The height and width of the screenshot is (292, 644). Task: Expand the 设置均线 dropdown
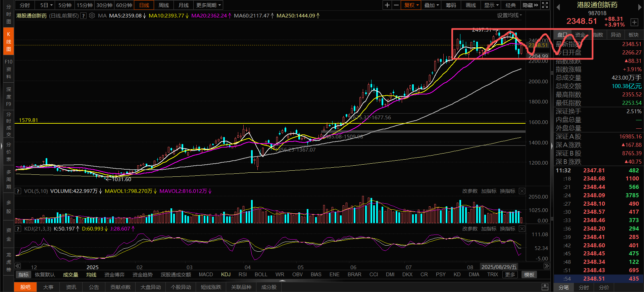[x=509, y=15]
